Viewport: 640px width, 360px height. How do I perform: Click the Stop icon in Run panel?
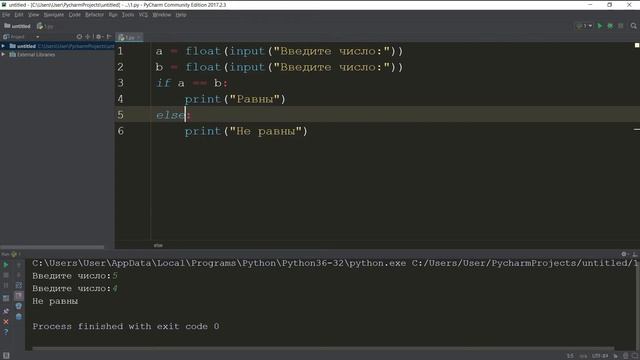[x=6, y=275]
